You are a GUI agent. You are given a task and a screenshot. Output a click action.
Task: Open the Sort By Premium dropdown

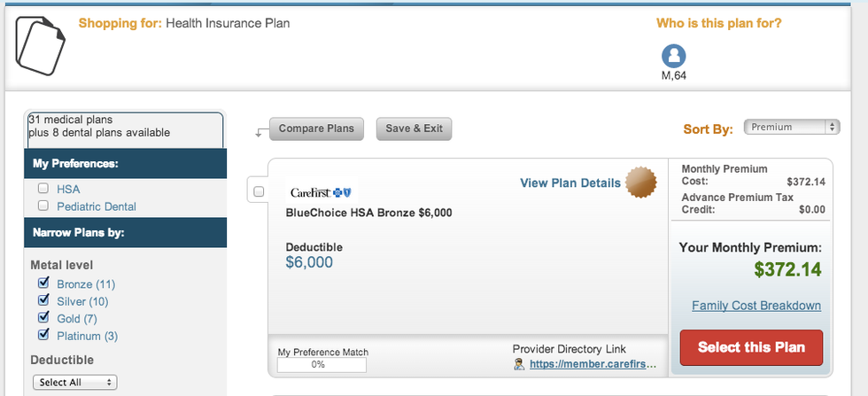[792, 128]
